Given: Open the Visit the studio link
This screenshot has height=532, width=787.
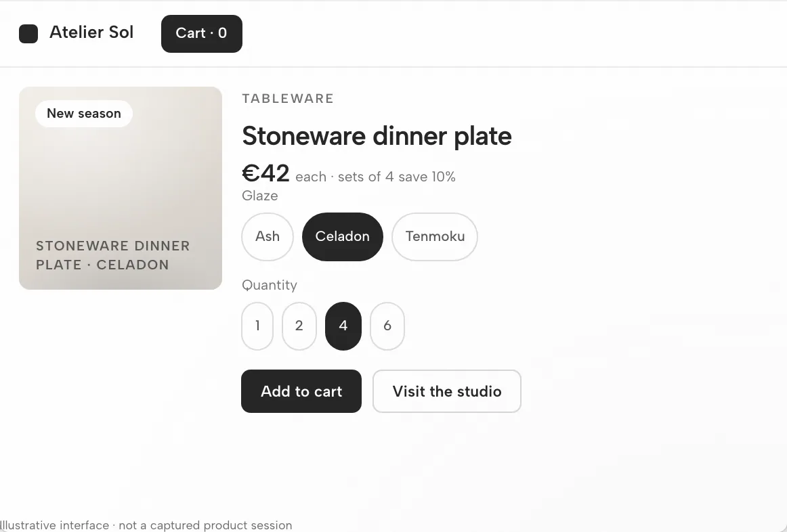Looking at the screenshot, I should 447,391.
